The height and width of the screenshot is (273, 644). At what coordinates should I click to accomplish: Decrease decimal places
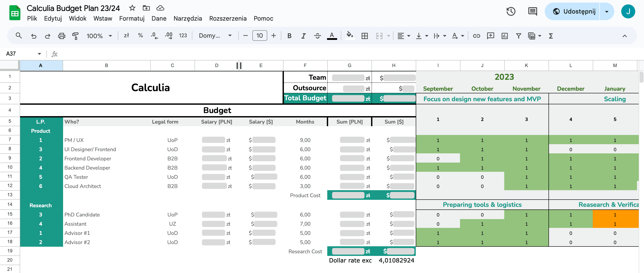pos(154,36)
